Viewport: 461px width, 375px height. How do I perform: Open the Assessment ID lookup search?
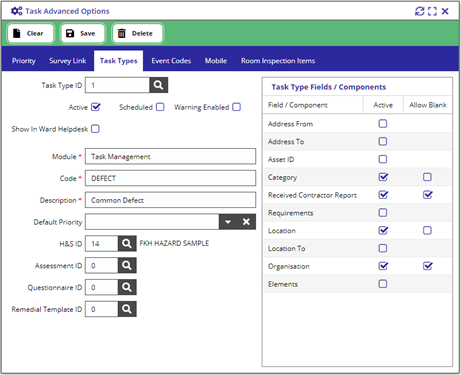coord(127,265)
